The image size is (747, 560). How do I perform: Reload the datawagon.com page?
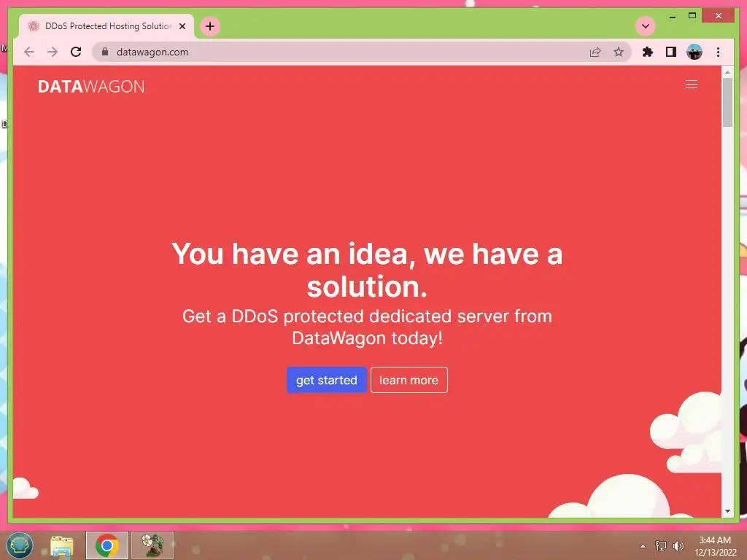pyautogui.click(x=76, y=52)
